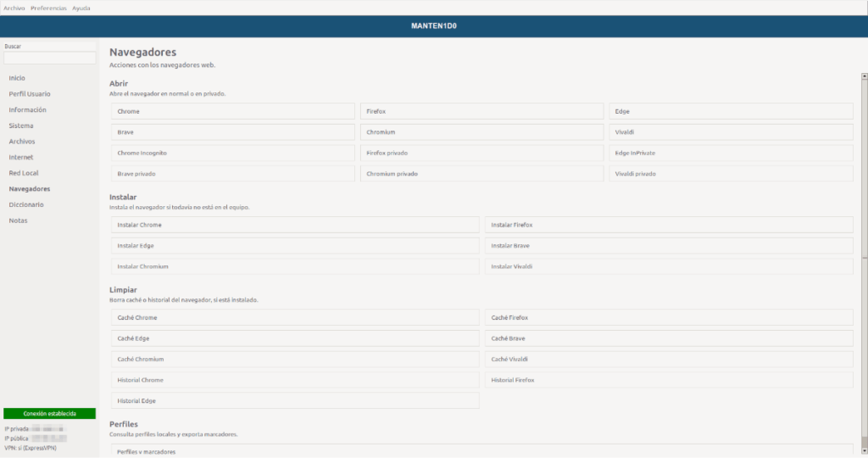
Task: Click Instalar Brave
Action: click(669, 246)
